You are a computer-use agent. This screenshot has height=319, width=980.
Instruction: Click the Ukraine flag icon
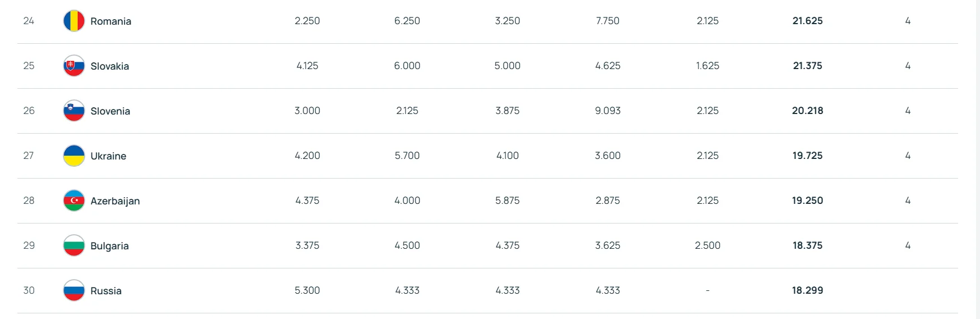pos(73,156)
